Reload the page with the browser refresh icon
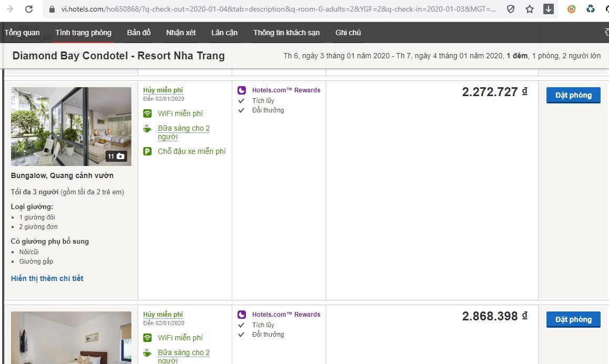609x364 pixels. click(x=29, y=9)
